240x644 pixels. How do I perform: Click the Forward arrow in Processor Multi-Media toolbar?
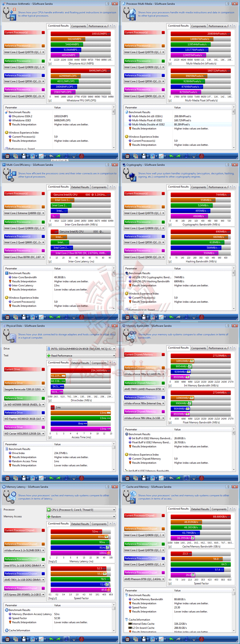pyautogui.click(x=178, y=156)
